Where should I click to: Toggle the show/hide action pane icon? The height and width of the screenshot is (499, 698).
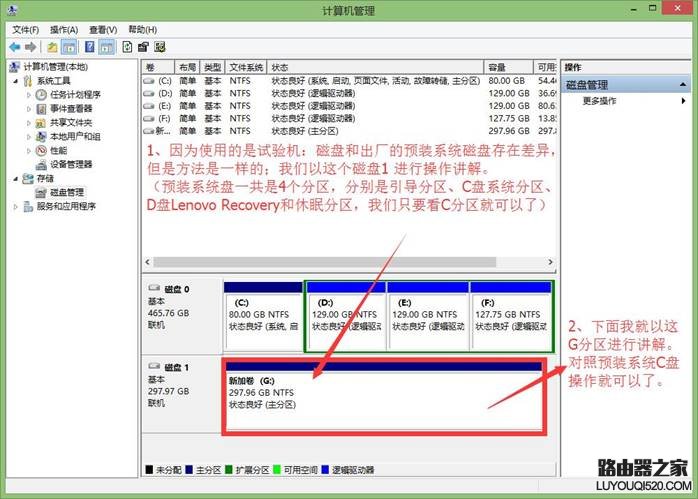click(106, 47)
